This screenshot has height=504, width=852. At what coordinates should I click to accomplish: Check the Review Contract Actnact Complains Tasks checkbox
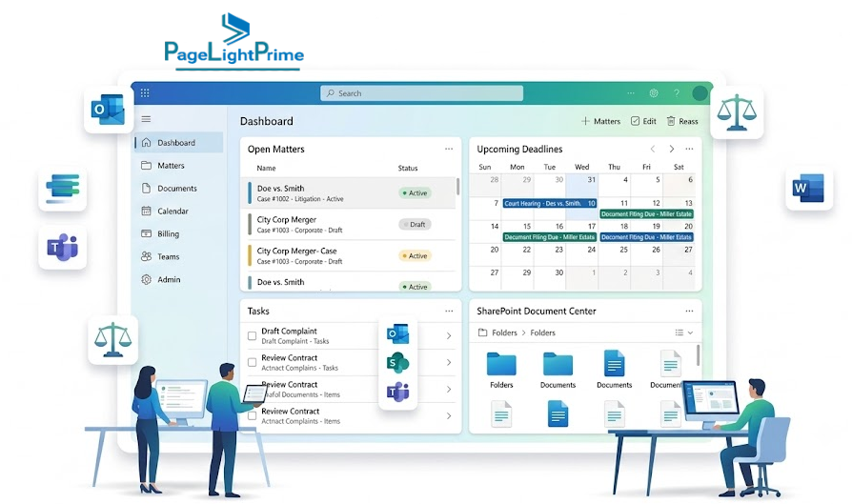point(253,362)
